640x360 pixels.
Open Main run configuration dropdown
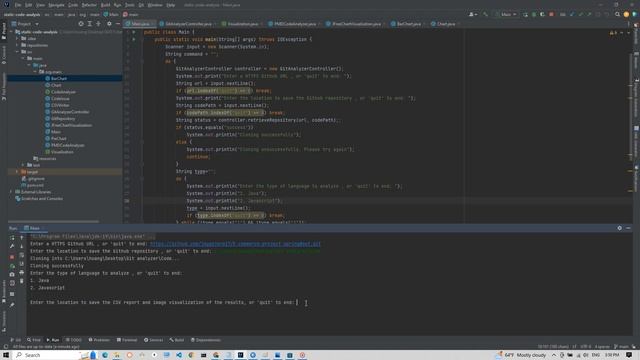pyautogui.click(x=506, y=14)
